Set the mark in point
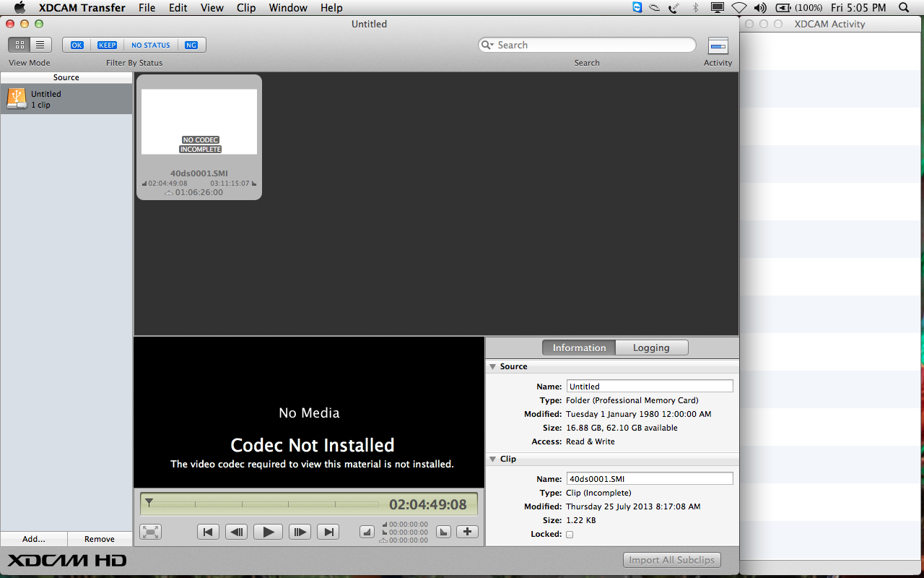Viewport: 924px width, 578px height. tap(367, 532)
